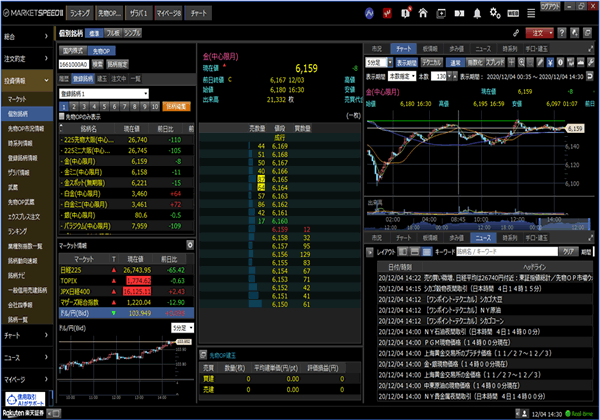Switch to 歩み値 tab in upper right panel
Image resolution: width=600 pixels, height=420 pixels.
coord(456,49)
